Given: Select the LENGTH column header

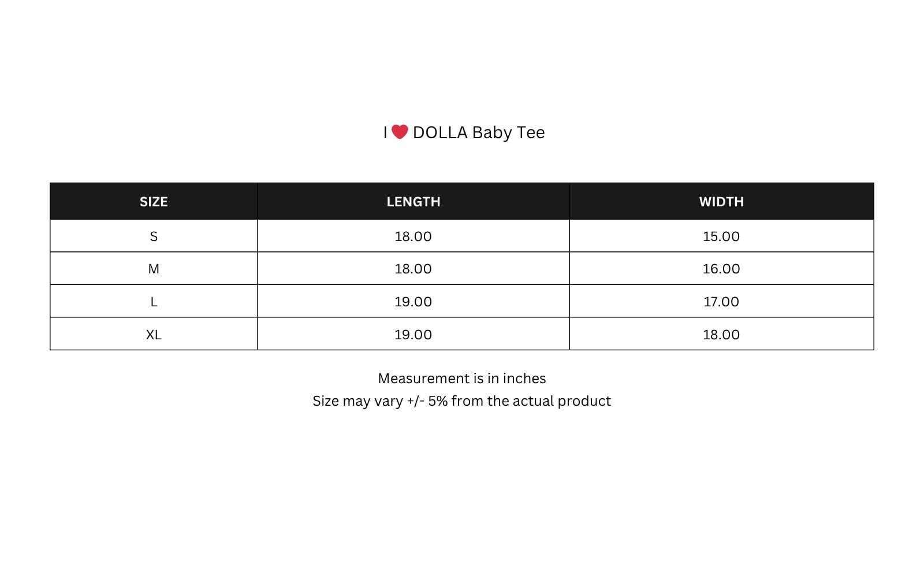Looking at the screenshot, I should click(x=413, y=202).
